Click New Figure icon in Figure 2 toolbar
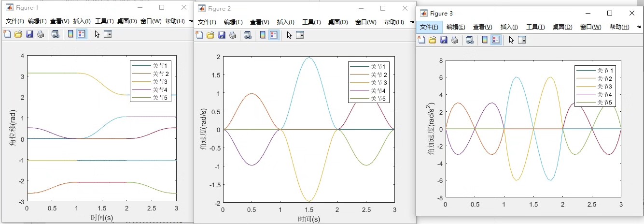This screenshot has width=644, height=224. (x=199, y=34)
